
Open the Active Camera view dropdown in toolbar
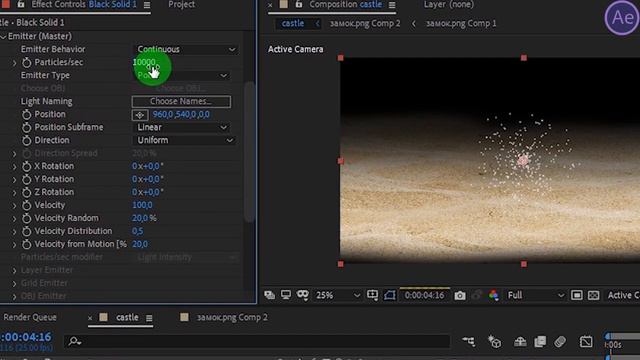623,295
